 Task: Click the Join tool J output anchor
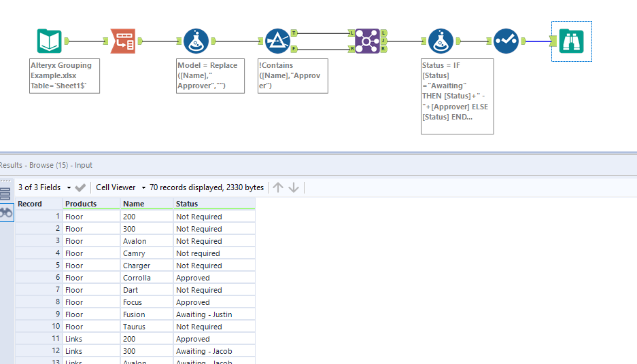point(383,41)
